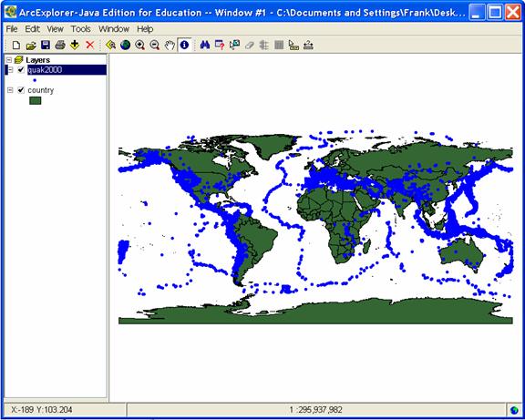Select the Pan hand tool
Image resolution: width=525 pixels, height=420 pixels.
[170, 45]
